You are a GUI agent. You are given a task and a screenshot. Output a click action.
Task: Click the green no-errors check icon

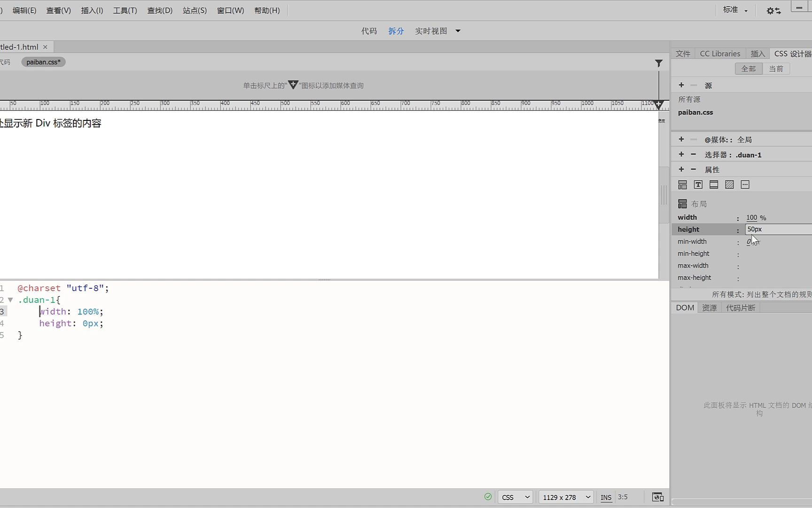tap(488, 497)
